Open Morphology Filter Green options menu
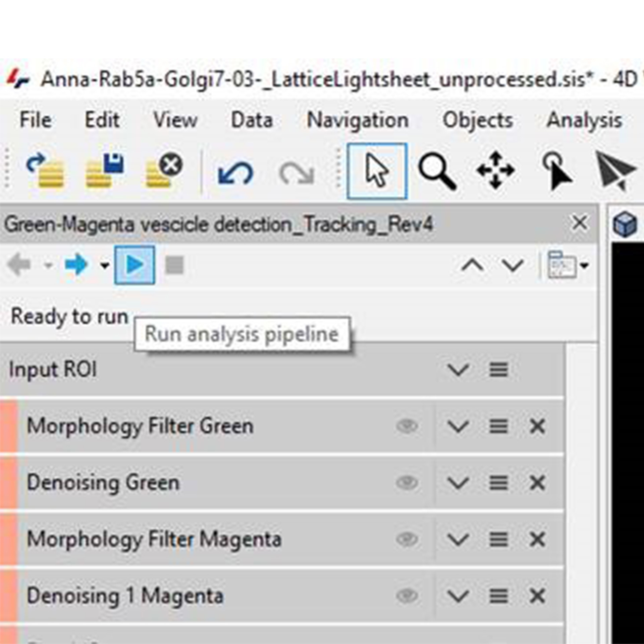 click(498, 426)
